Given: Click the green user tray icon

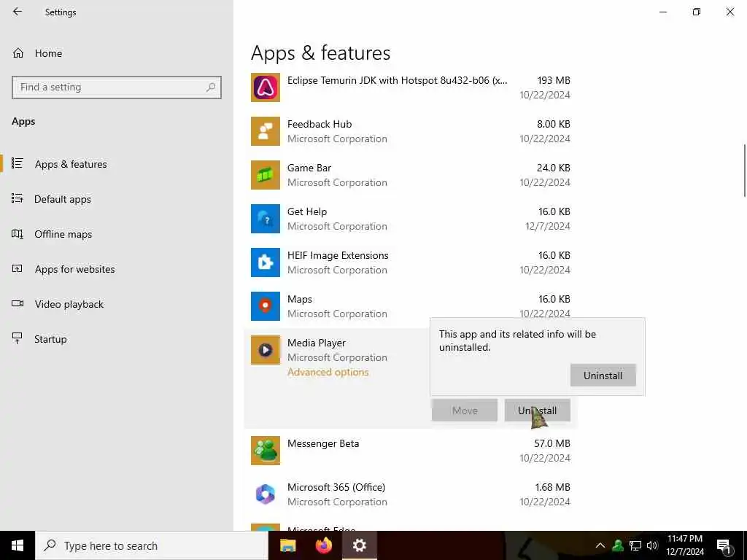Looking at the screenshot, I should (618, 545).
